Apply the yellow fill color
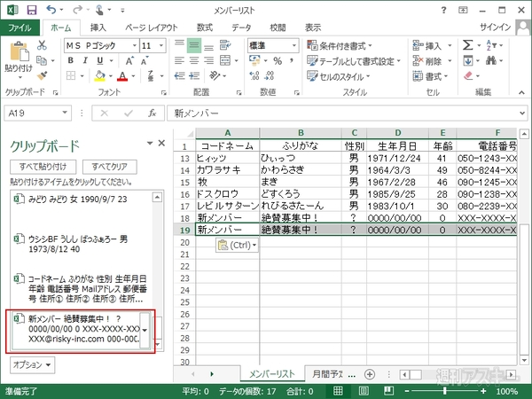 [x=99, y=75]
